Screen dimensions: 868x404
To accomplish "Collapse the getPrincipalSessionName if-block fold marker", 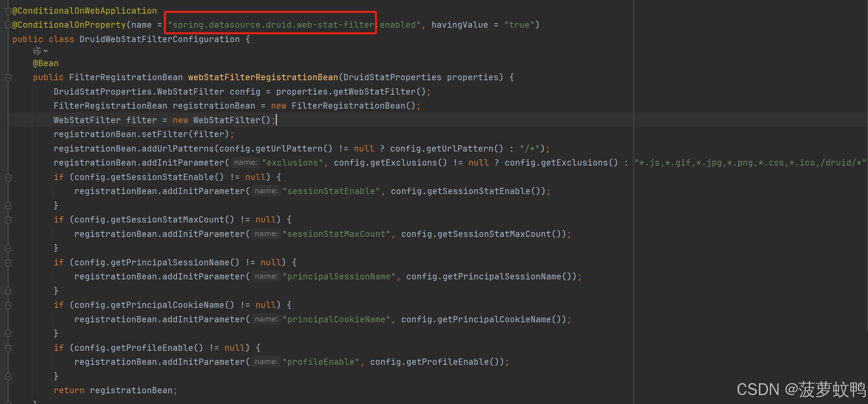I will pyautogui.click(x=8, y=263).
